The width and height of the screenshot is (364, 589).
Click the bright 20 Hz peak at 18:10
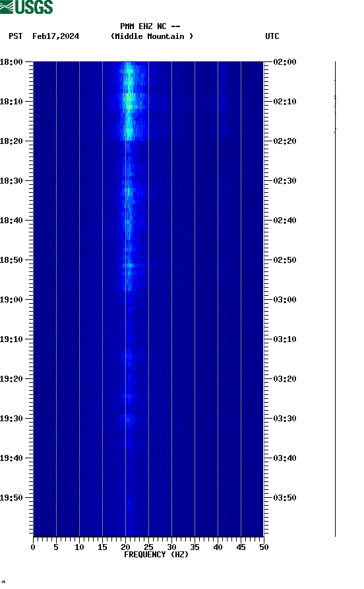coord(129,102)
